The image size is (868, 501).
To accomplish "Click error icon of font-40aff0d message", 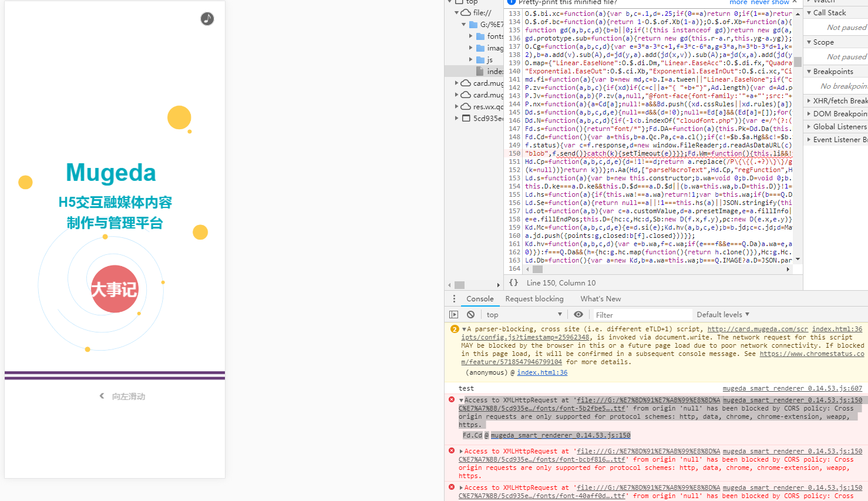I will pyautogui.click(x=452, y=487).
